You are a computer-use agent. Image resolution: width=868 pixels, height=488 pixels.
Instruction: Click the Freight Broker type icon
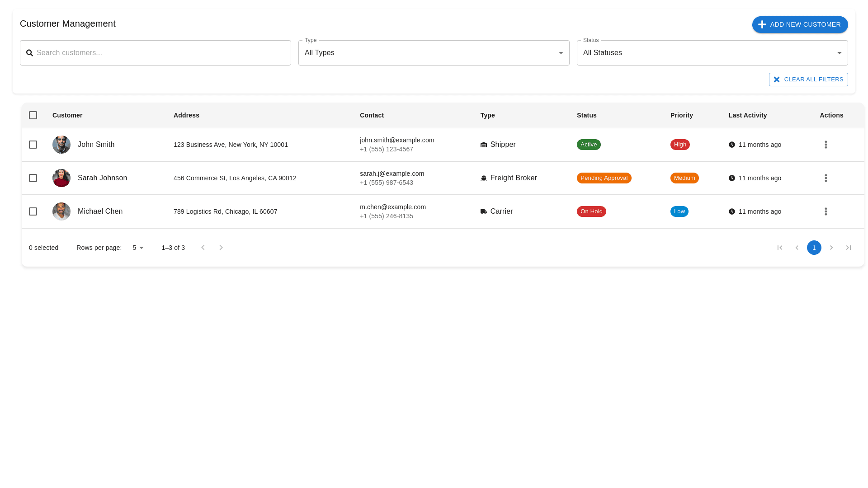[x=483, y=178]
